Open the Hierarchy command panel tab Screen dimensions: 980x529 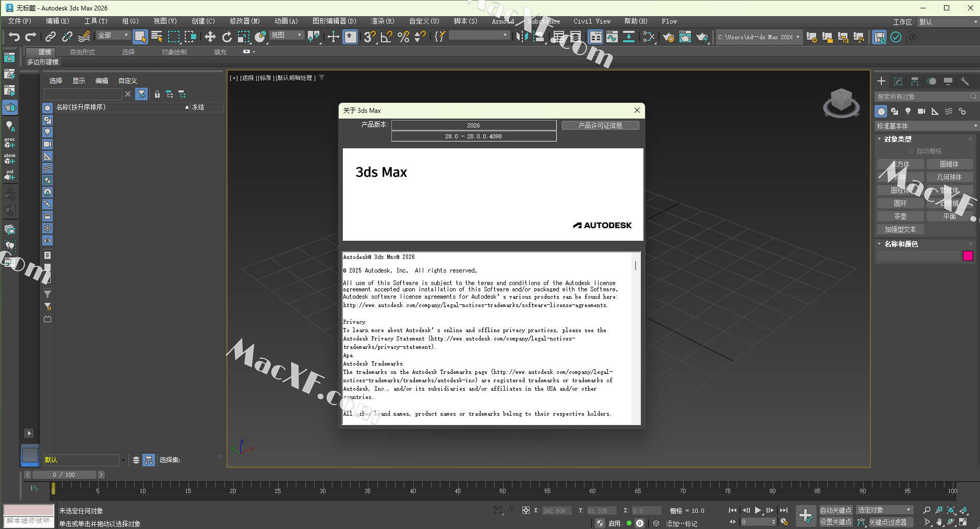coord(915,81)
